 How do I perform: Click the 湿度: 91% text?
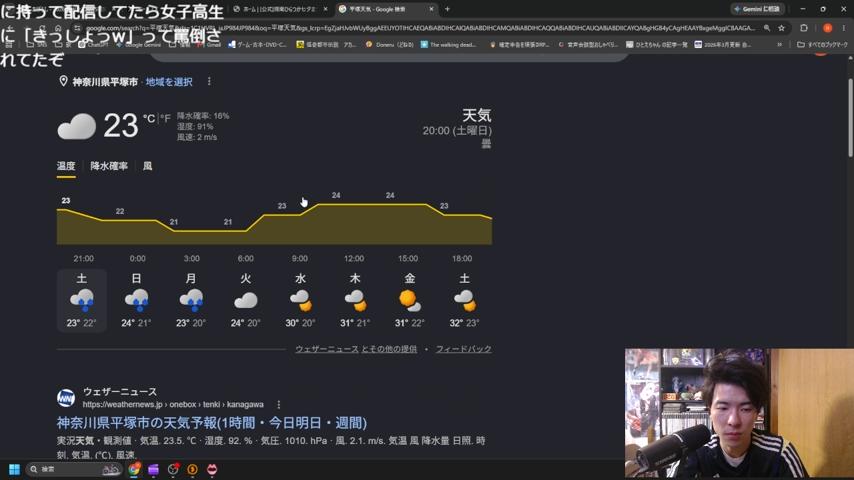pyautogui.click(x=195, y=126)
